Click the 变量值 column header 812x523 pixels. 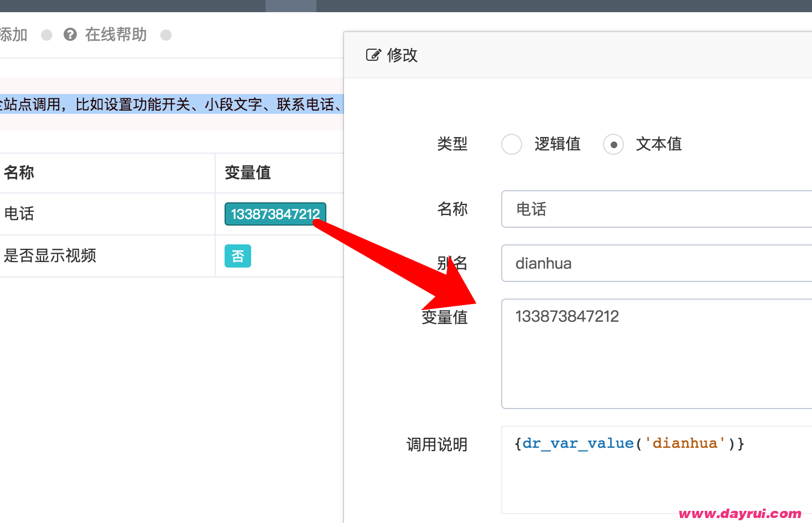coord(248,173)
